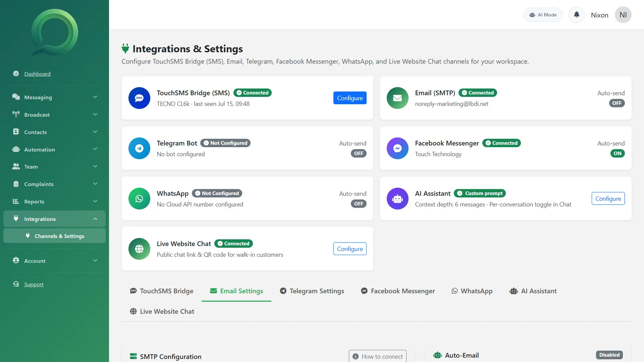Toggle Telegram Bot auto-send OFF switch
Screen dimensions: 644x362
coord(359,153)
